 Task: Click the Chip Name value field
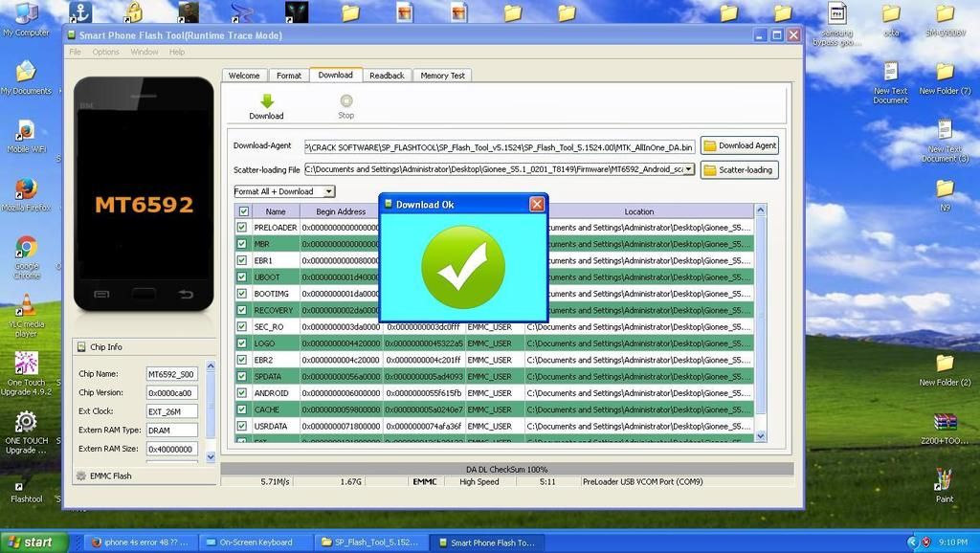coord(172,374)
